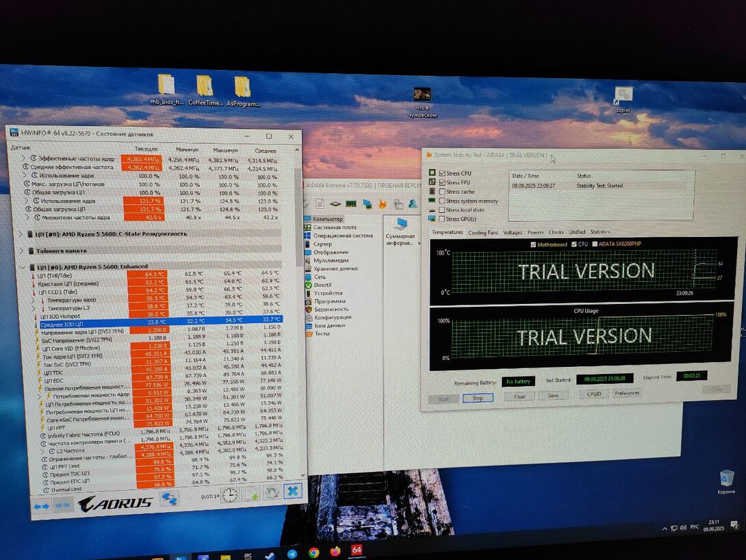Switch to the Statistics tab

600,231
